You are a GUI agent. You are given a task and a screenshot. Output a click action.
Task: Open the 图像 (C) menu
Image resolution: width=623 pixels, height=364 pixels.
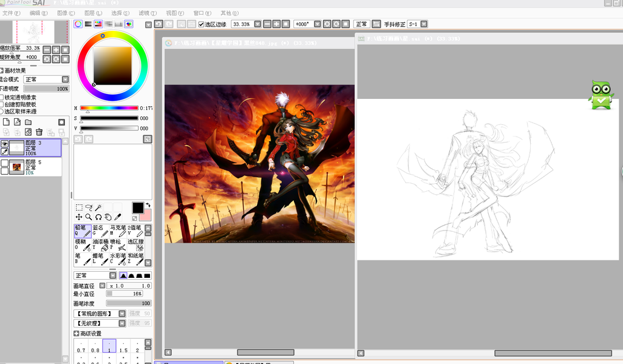pos(66,13)
